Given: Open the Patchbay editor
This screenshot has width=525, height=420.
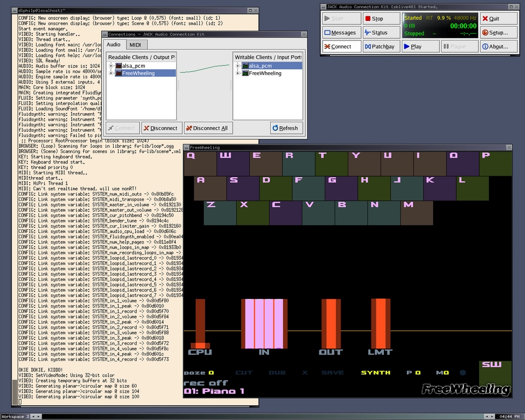Looking at the screenshot, I should tap(381, 46).
